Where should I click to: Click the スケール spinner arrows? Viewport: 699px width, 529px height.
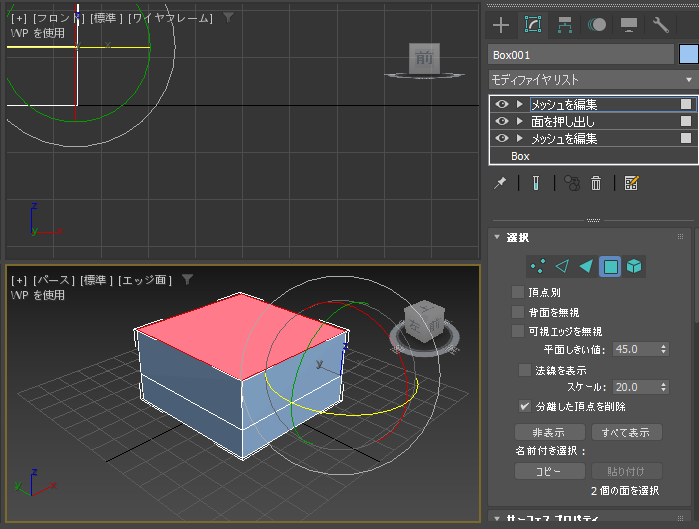click(664, 387)
